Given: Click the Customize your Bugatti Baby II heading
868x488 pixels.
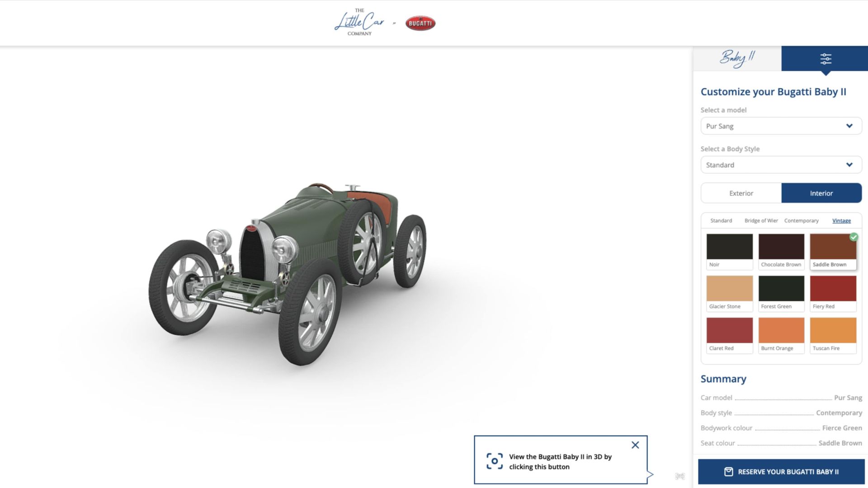Looking at the screenshot, I should [774, 92].
